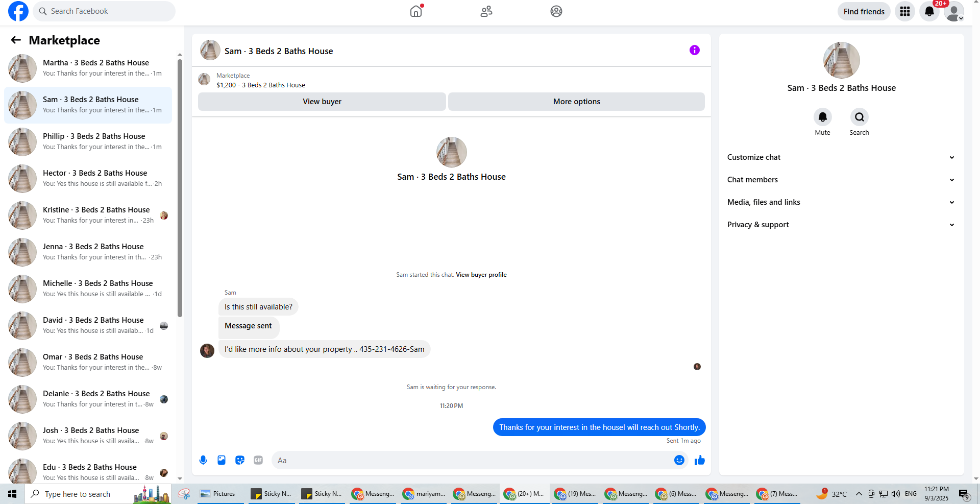Open the first Sticky Notes taskbar item
This screenshot has width=980, height=504.
point(272,494)
